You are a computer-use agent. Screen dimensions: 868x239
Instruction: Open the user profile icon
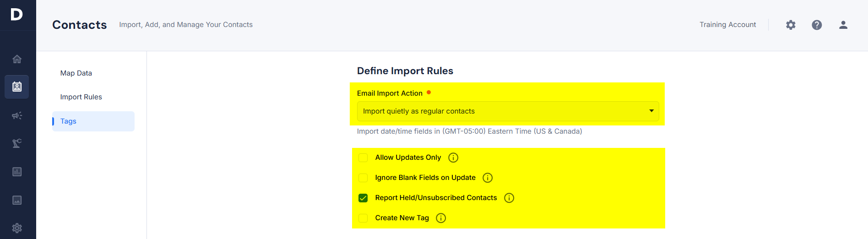843,25
